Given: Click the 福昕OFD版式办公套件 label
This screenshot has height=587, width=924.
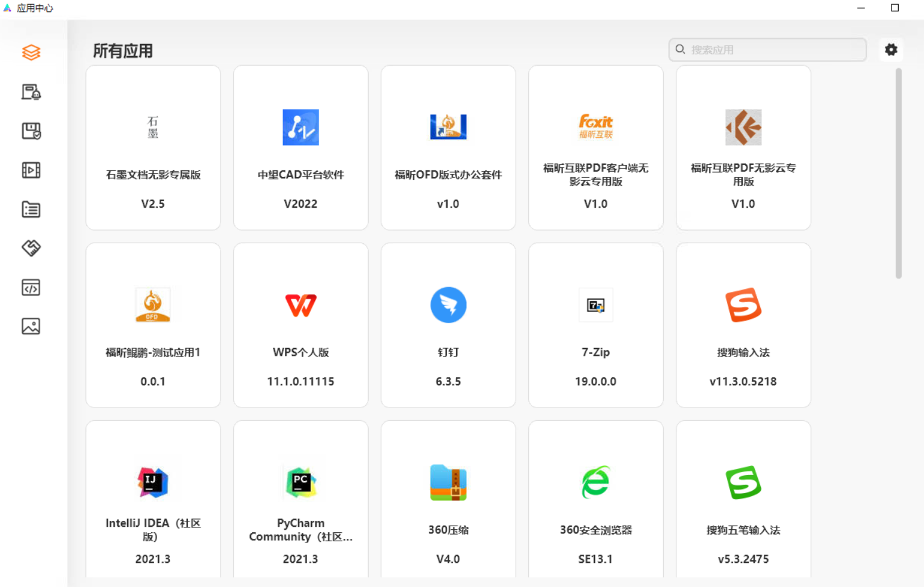Looking at the screenshot, I should pyautogui.click(x=448, y=175).
